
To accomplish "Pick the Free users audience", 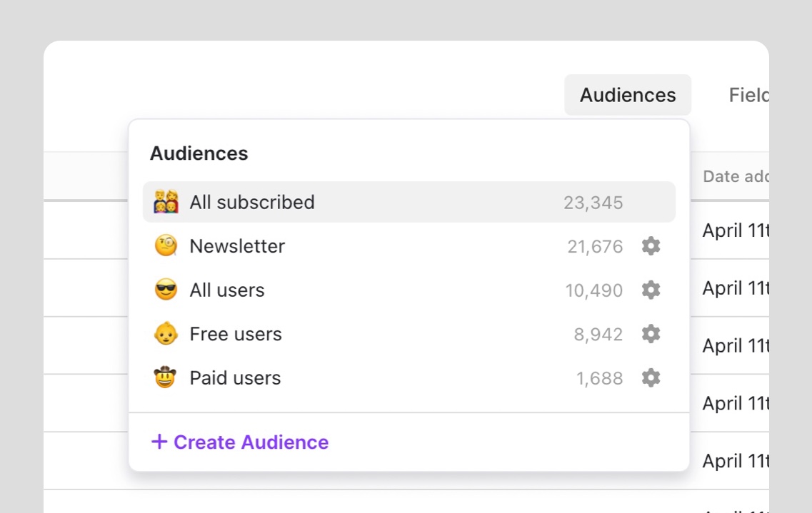I will 236,334.
